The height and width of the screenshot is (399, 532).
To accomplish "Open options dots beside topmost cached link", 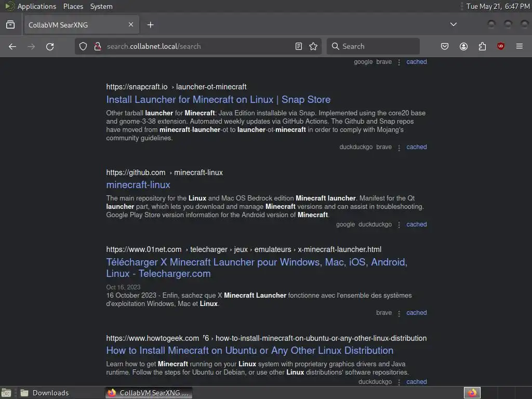I will tap(399, 62).
